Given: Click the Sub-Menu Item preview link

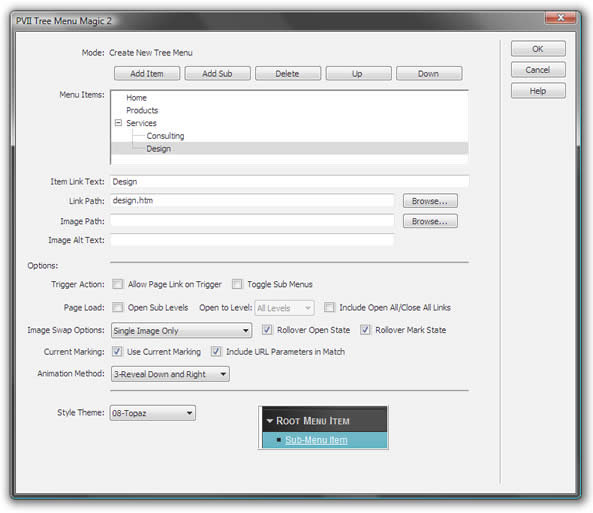Looking at the screenshot, I should (316, 440).
